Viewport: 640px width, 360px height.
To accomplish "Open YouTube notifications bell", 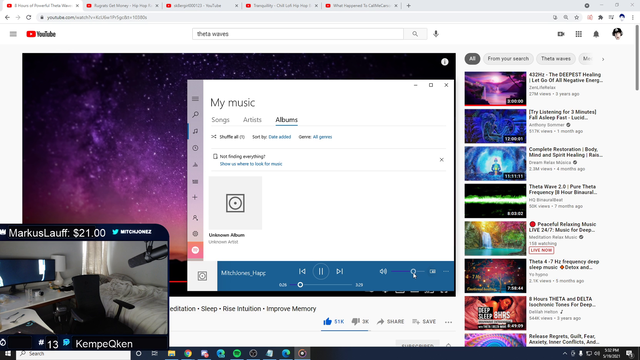I will (x=596, y=34).
